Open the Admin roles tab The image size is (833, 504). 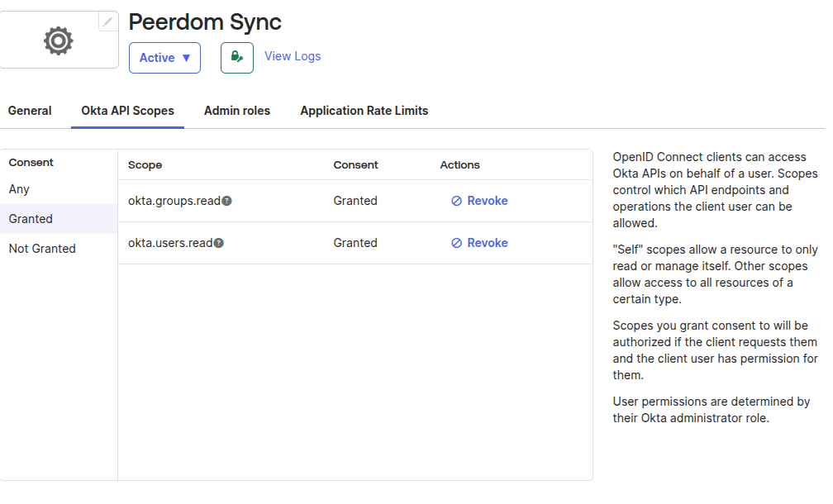coord(237,110)
